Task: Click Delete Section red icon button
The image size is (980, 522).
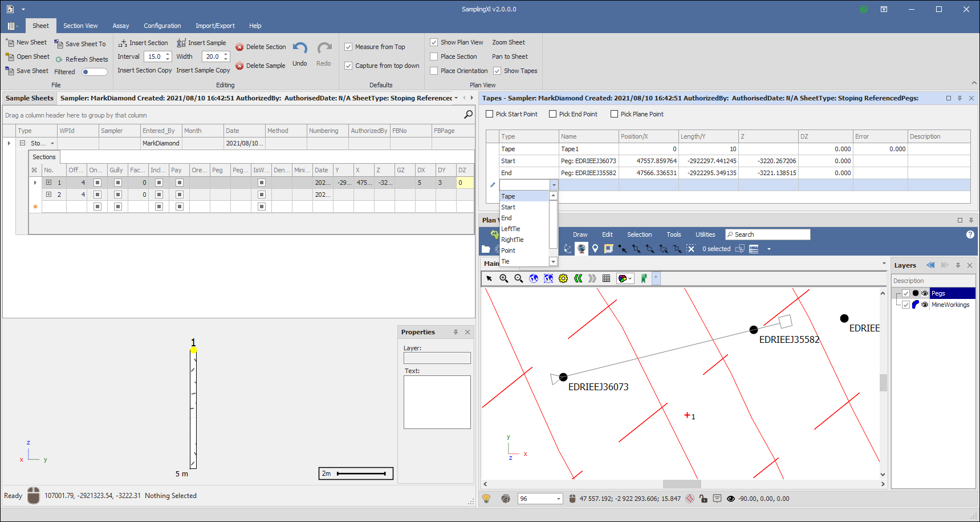Action: point(239,47)
